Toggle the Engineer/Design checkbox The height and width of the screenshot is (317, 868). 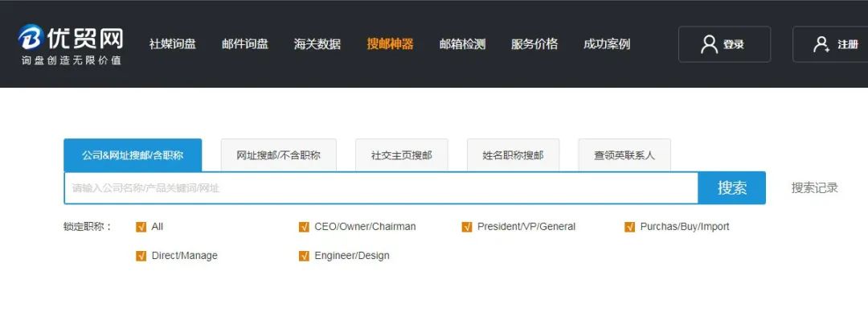click(x=304, y=256)
